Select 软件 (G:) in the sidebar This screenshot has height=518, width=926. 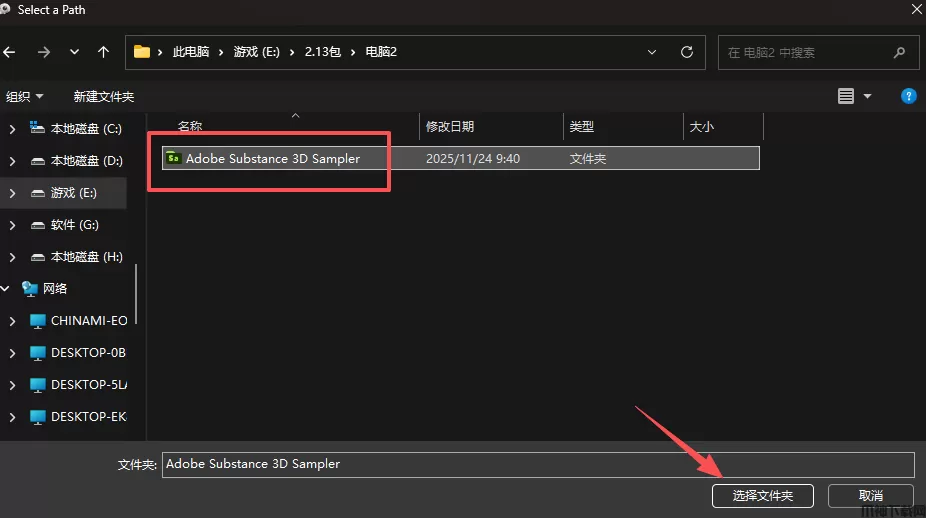pyautogui.click(x=74, y=224)
